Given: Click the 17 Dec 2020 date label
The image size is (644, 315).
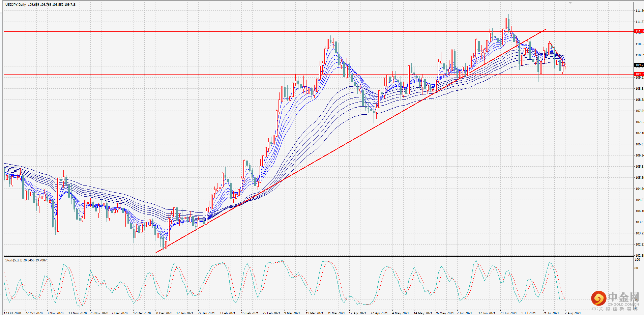Looking at the screenshot, I should (x=142, y=313).
